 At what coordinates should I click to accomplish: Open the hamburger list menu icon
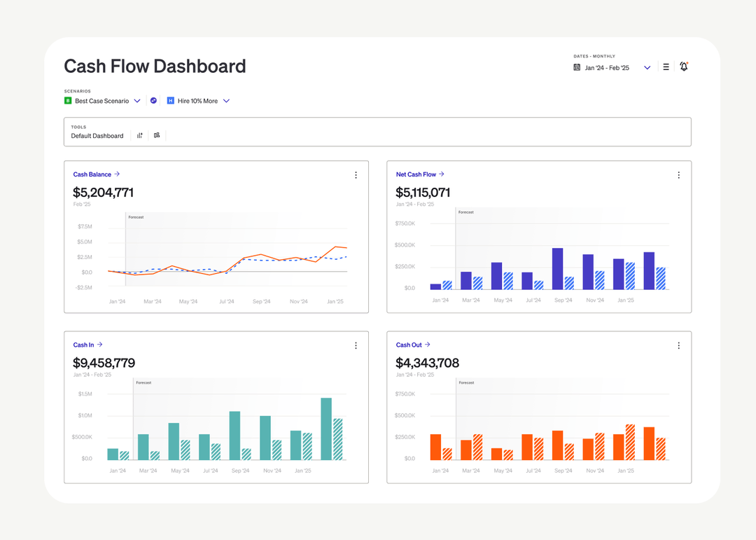(666, 67)
